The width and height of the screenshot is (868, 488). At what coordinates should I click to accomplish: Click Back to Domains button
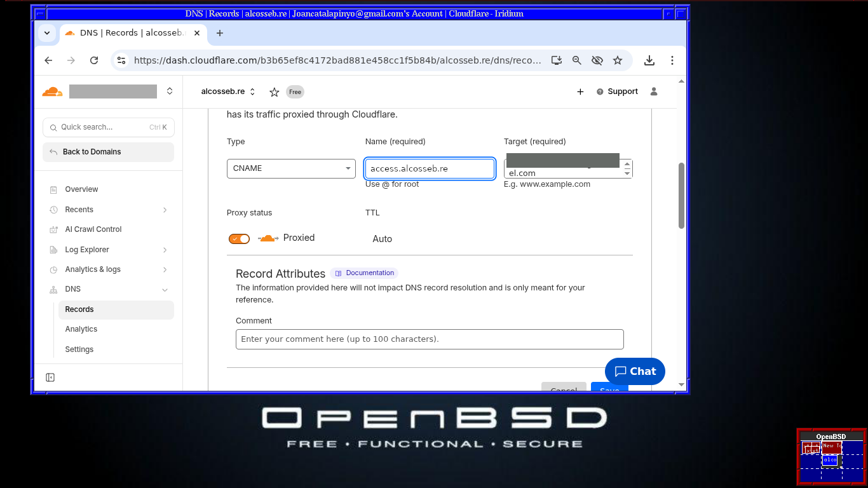click(108, 152)
